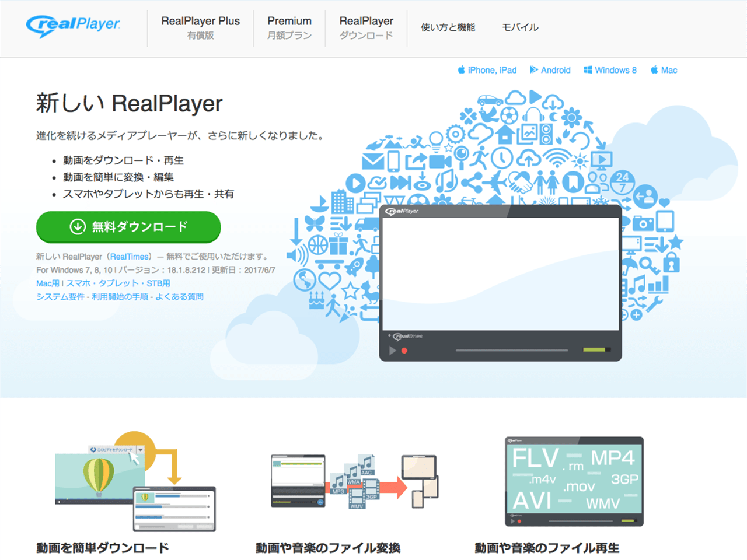This screenshot has height=560, width=747.
Task: Open the RealPlayer Plus 有償版 menu item
Action: [200, 27]
